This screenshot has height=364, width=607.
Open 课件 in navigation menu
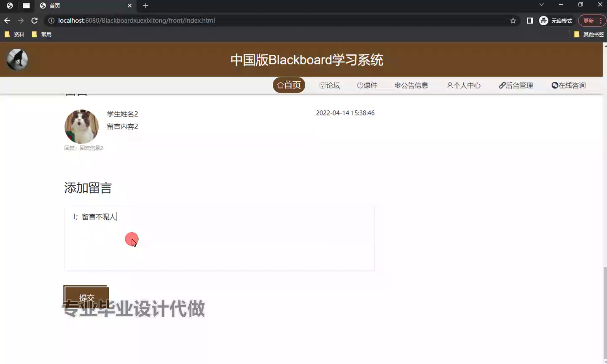(x=367, y=86)
